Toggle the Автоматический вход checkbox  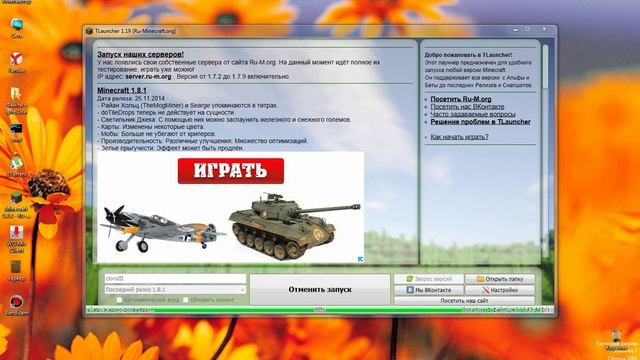[x=119, y=300]
